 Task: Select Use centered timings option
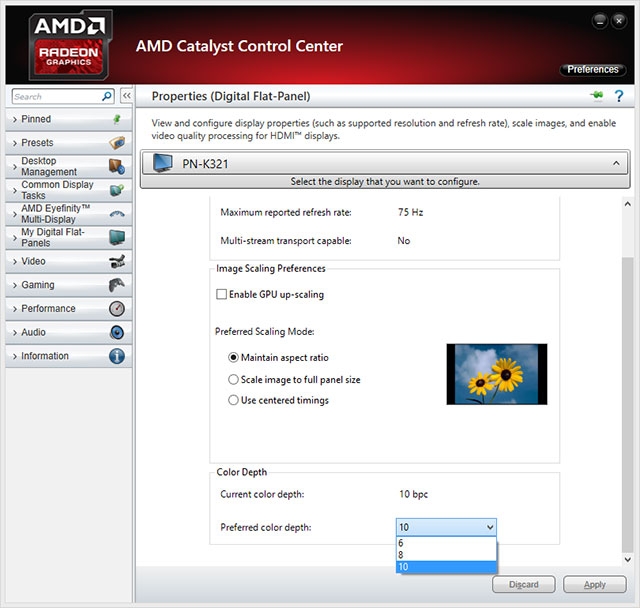(233, 400)
